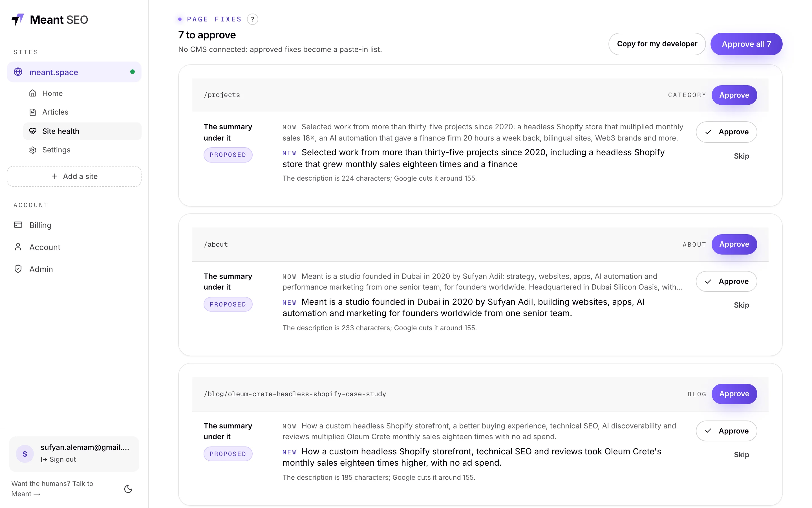Viewport: 812px width, 508px height.
Task: Click the PROPOSED badge under /projects
Action: (x=228, y=155)
